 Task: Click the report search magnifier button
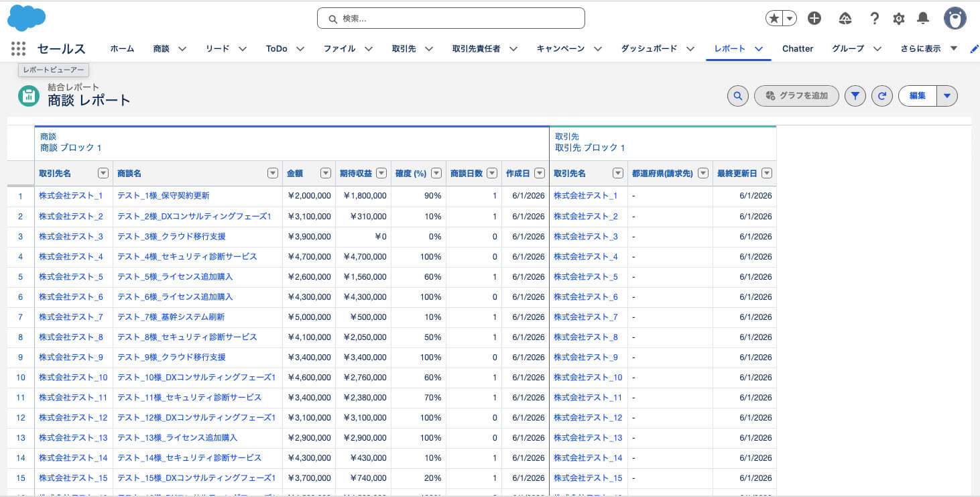(737, 96)
